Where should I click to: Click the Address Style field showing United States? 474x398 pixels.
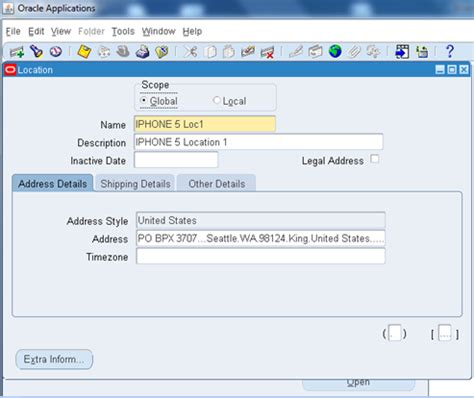(x=261, y=220)
